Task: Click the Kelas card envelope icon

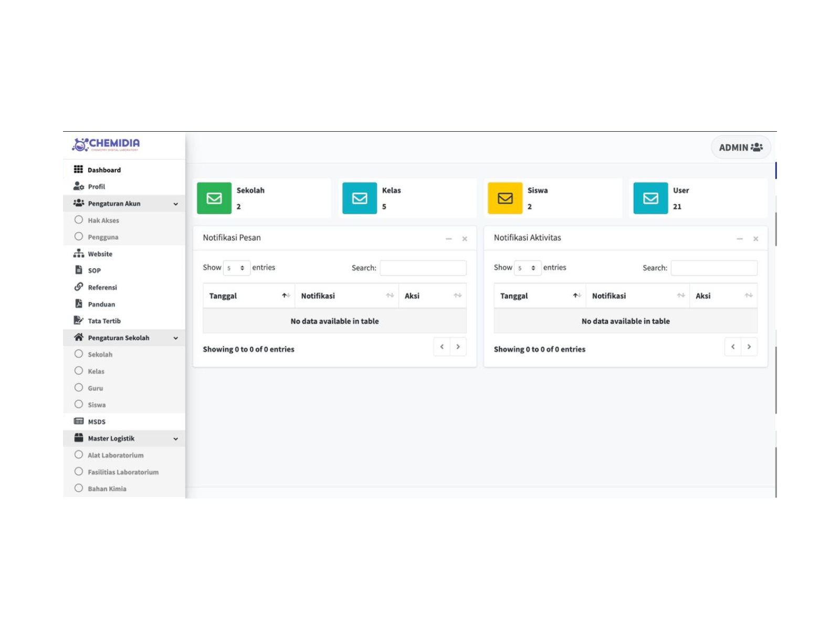Action: [x=360, y=198]
